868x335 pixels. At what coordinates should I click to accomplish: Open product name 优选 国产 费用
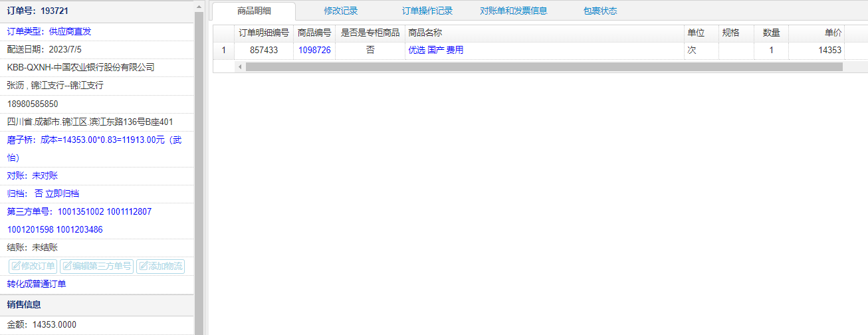(435, 50)
